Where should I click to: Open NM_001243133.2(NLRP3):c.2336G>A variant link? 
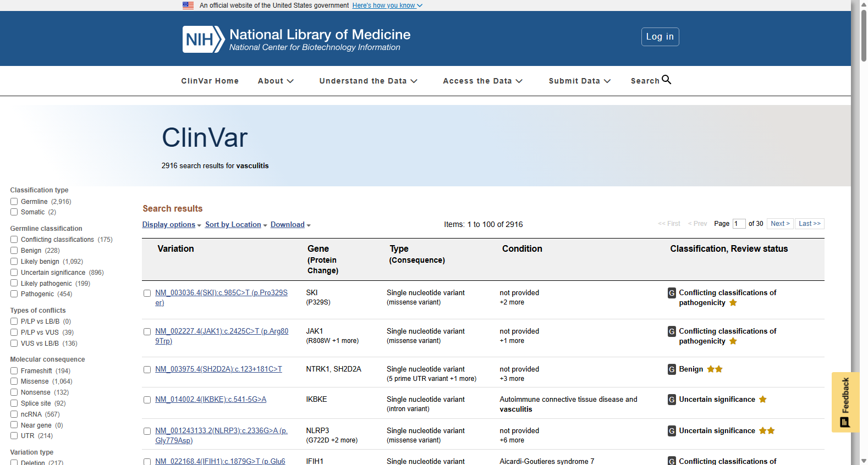click(x=221, y=436)
